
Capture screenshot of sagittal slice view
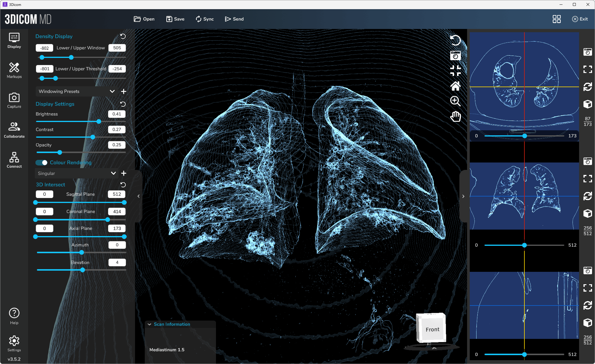click(x=588, y=271)
